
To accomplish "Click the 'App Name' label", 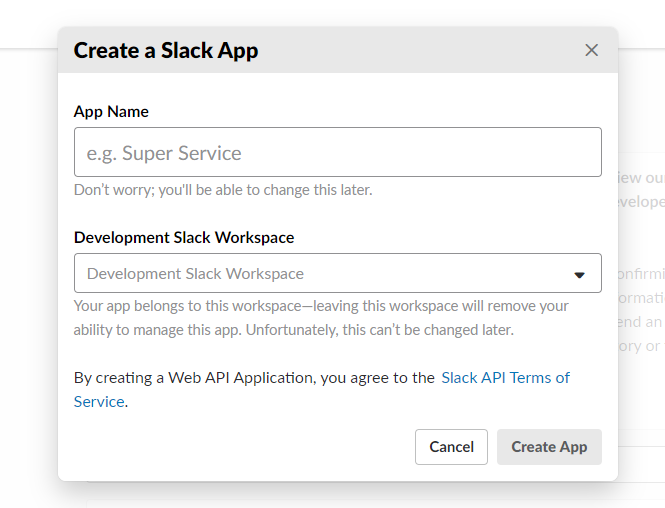I will click(111, 112).
